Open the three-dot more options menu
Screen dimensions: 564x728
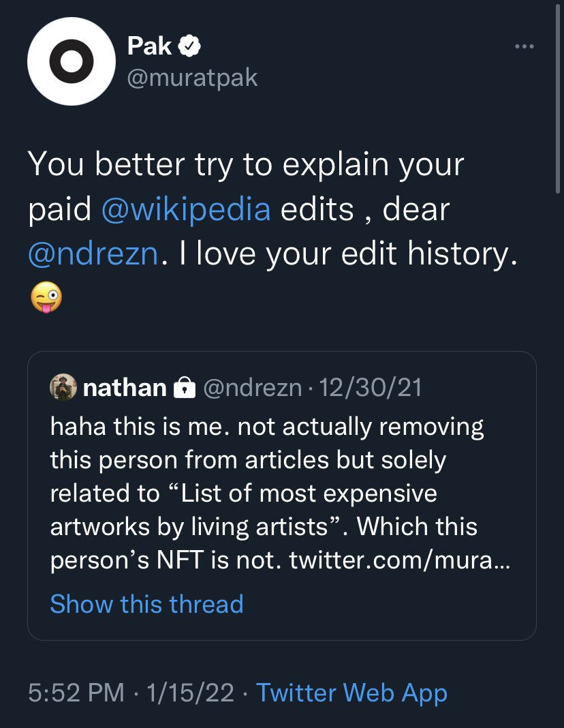(x=524, y=46)
